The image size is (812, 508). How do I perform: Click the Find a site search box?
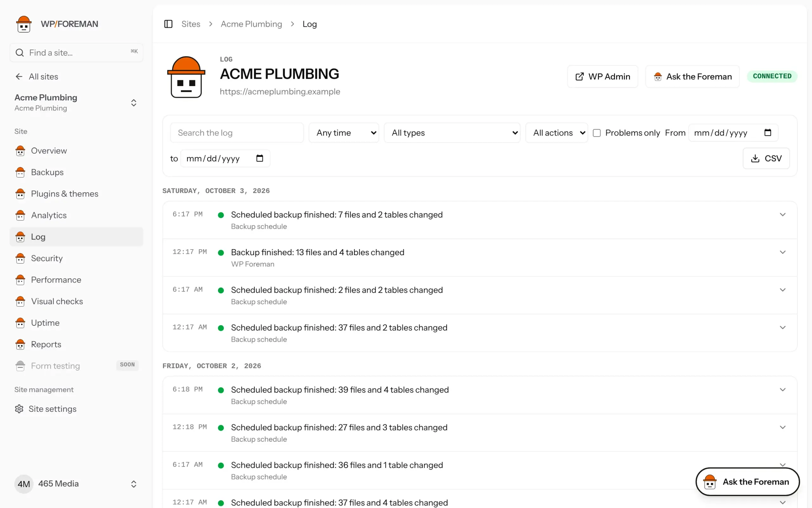[76, 53]
